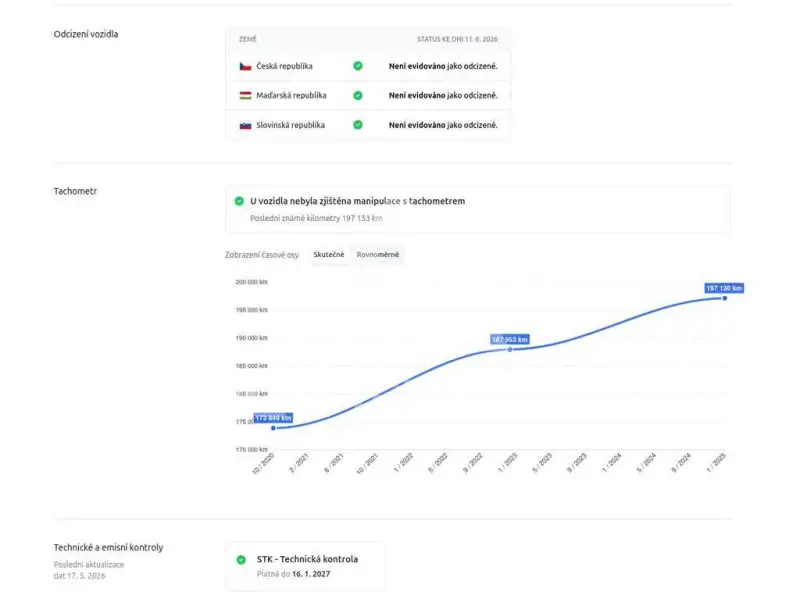Click green check icon in Slovinská republika row

358,125
